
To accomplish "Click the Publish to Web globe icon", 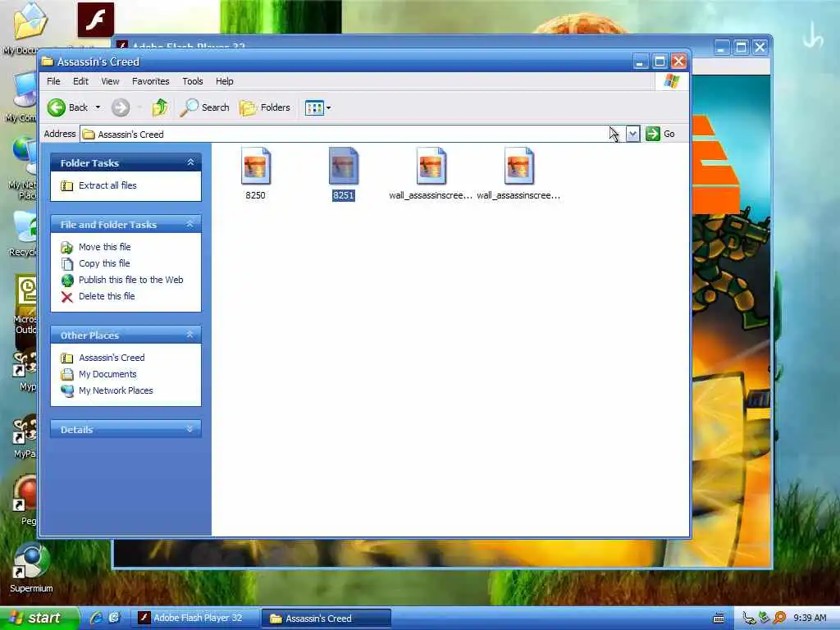I will pyautogui.click(x=67, y=281).
